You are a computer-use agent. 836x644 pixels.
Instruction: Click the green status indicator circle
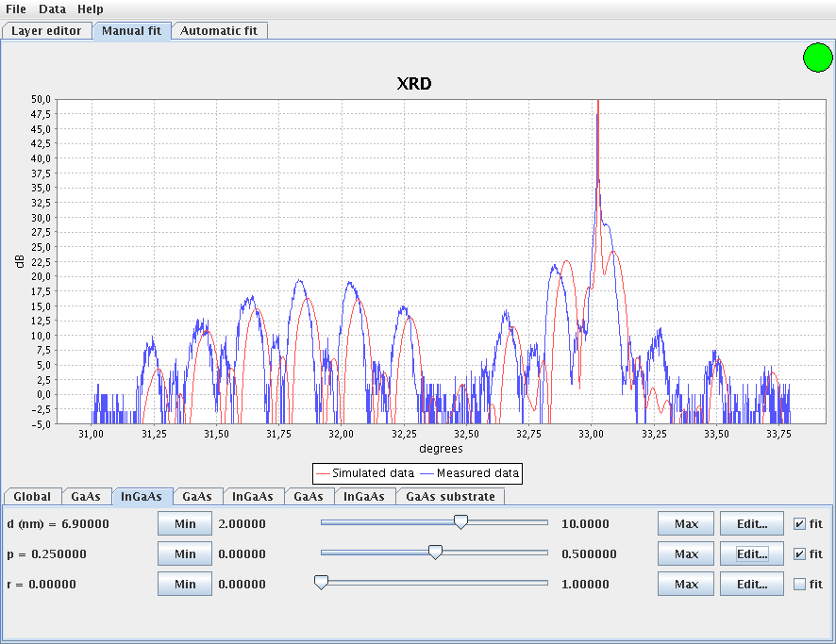pyautogui.click(x=818, y=58)
